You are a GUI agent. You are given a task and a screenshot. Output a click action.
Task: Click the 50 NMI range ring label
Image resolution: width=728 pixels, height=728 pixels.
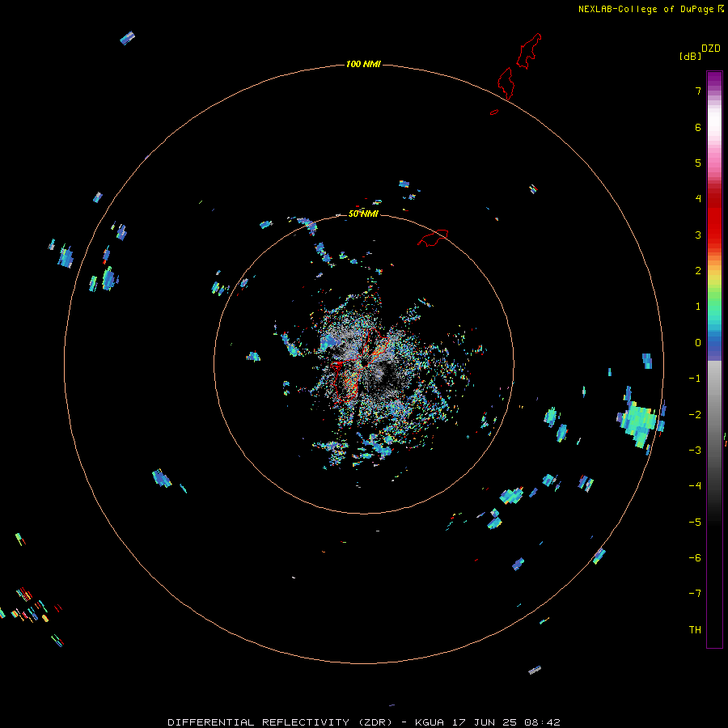coord(363,214)
